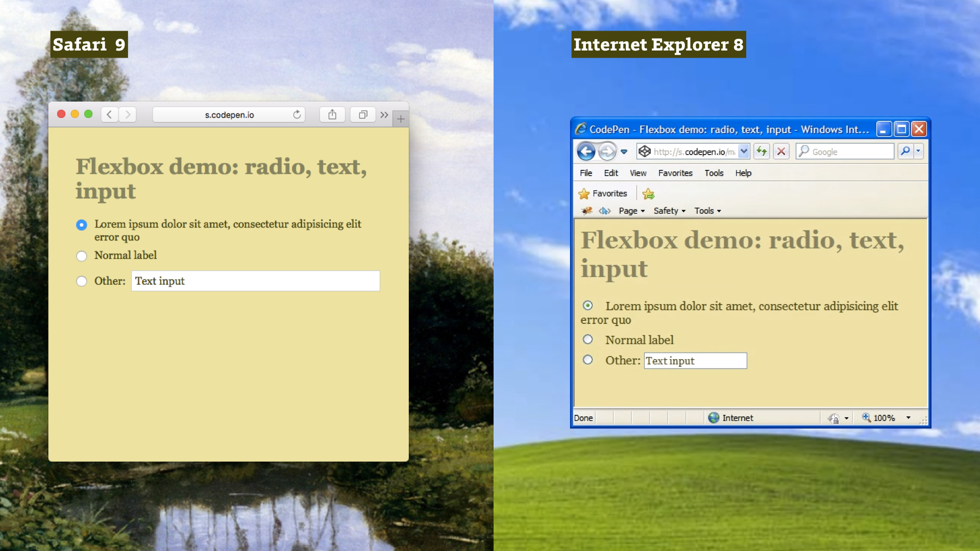980x551 pixels.
Task: Open security dropdown arrow in IE status bar
Action: (846, 418)
